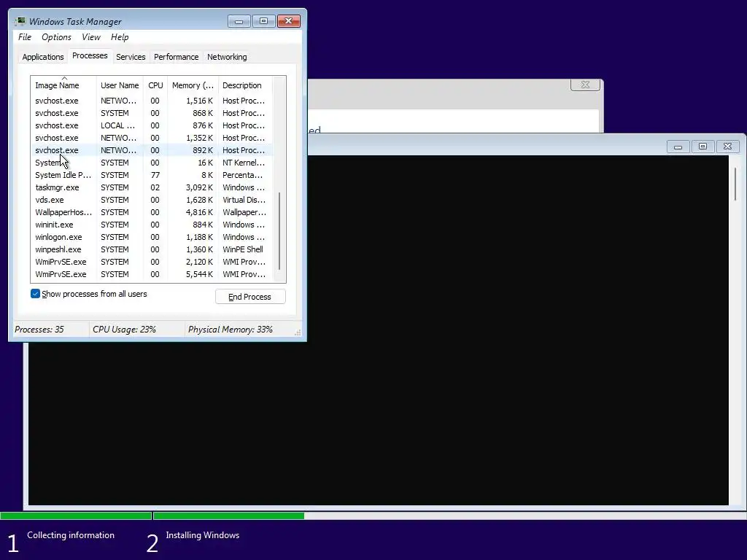The height and width of the screenshot is (560, 747).
Task: Select the winpeshl.exe process row
Action: (x=152, y=249)
